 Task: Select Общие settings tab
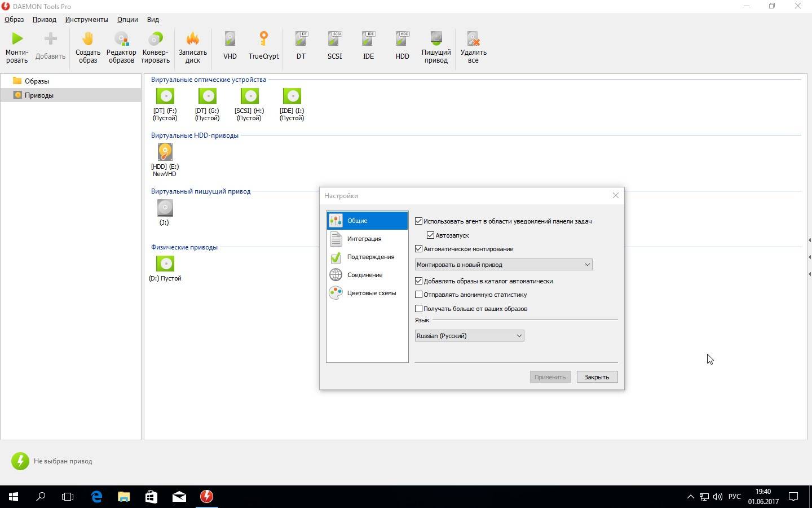point(367,221)
